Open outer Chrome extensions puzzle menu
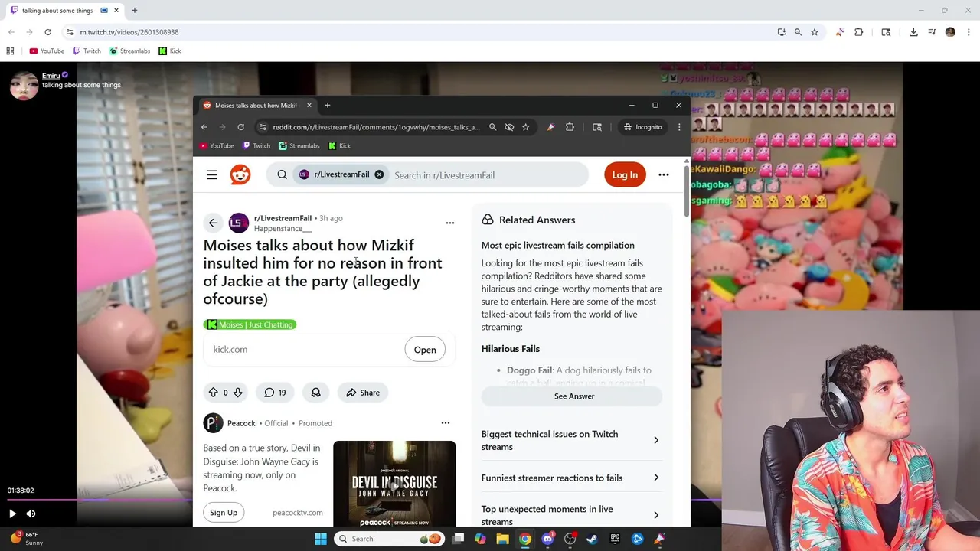980x551 pixels. 858,32
